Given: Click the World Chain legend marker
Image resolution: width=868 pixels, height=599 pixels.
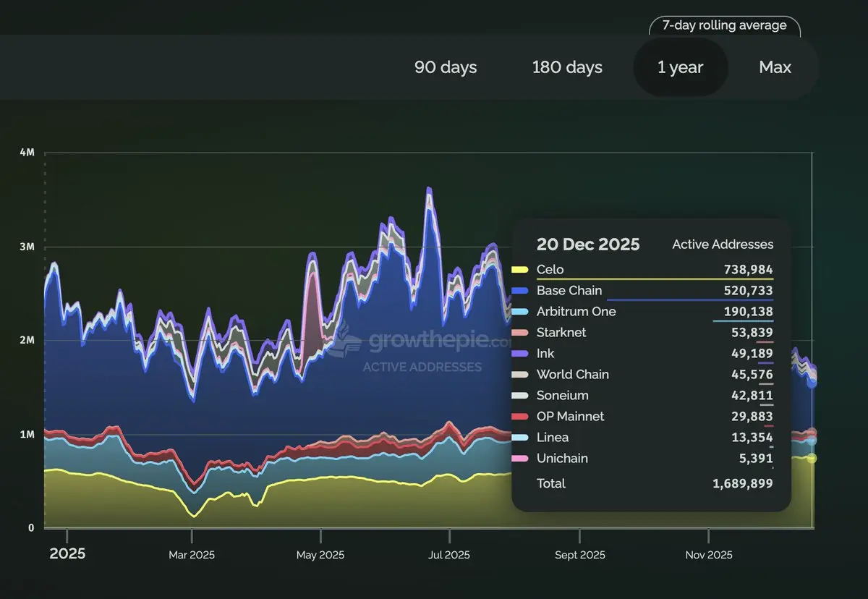Looking at the screenshot, I should [519, 375].
